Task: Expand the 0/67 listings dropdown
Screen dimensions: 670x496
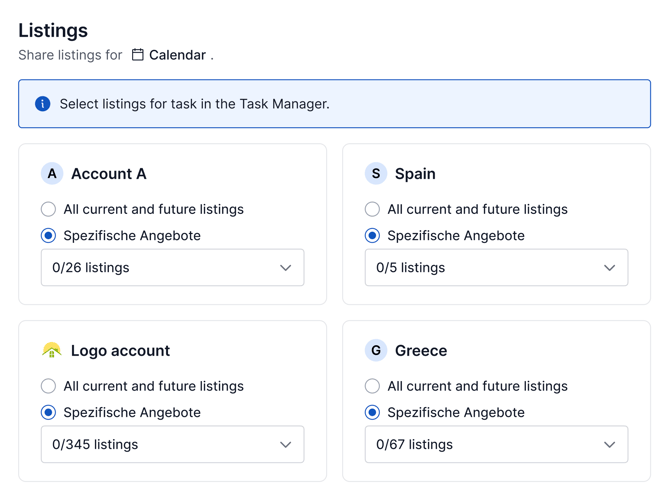Action: (x=496, y=445)
